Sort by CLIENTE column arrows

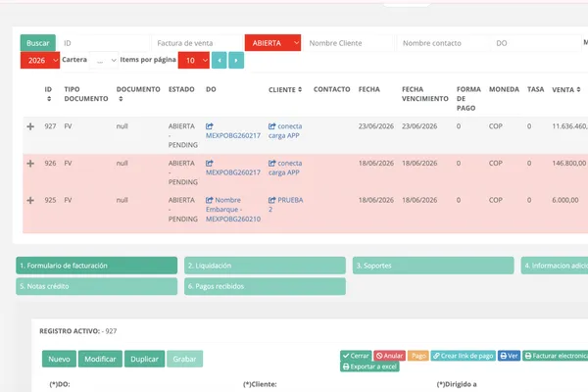(x=300, y=89)
